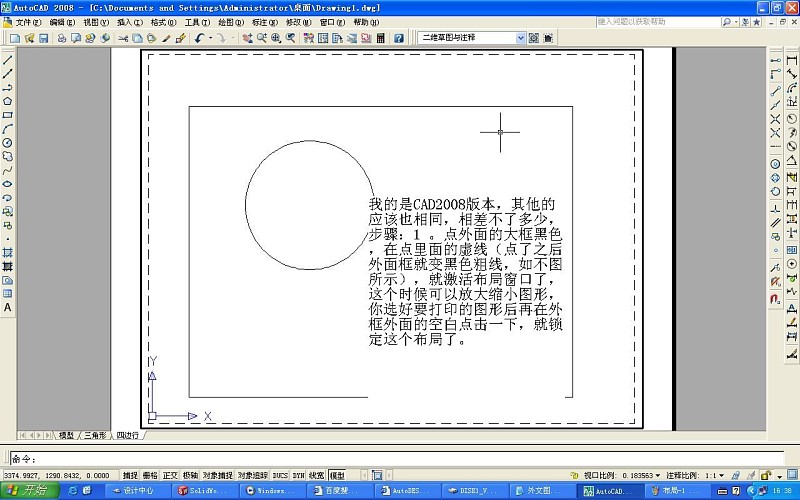Switch to the 三角形 layout tab

pos(95,435)
